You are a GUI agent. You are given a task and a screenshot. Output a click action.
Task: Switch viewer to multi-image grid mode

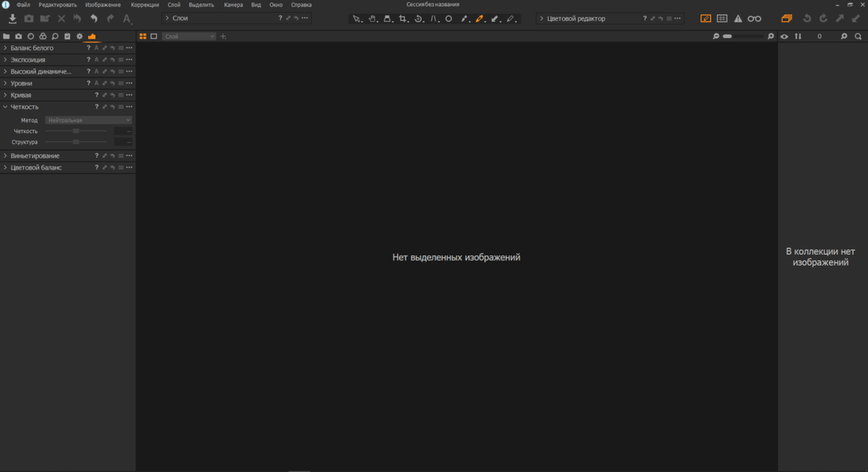click(x=142, y=36)
